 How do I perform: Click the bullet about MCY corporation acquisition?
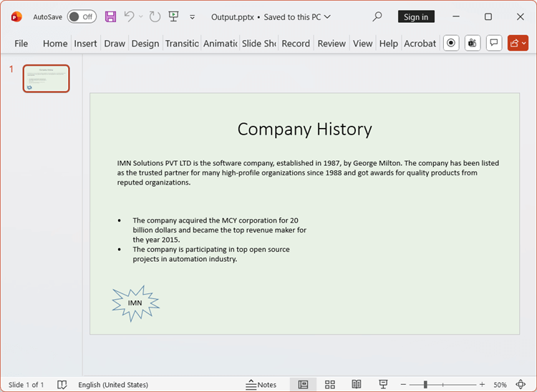(219, 230)
